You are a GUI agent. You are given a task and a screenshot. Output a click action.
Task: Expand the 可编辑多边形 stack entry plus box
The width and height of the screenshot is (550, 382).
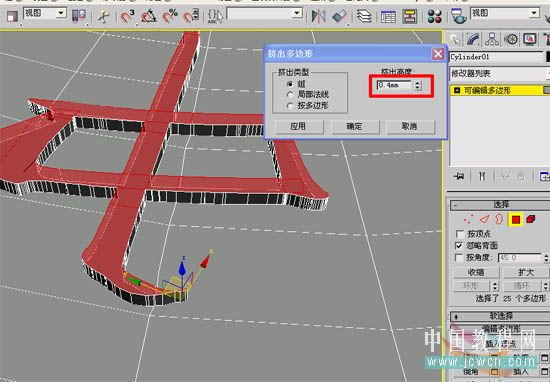(x=457, y=91)
